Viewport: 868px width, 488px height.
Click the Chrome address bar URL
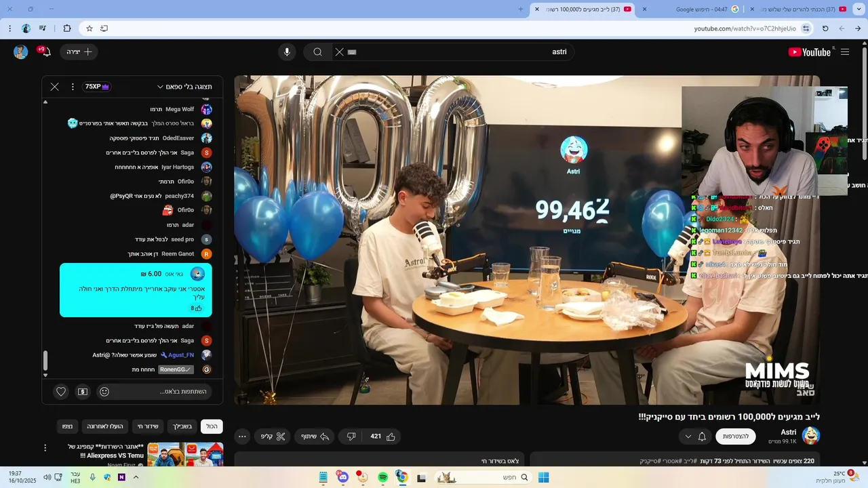[745, 28]
